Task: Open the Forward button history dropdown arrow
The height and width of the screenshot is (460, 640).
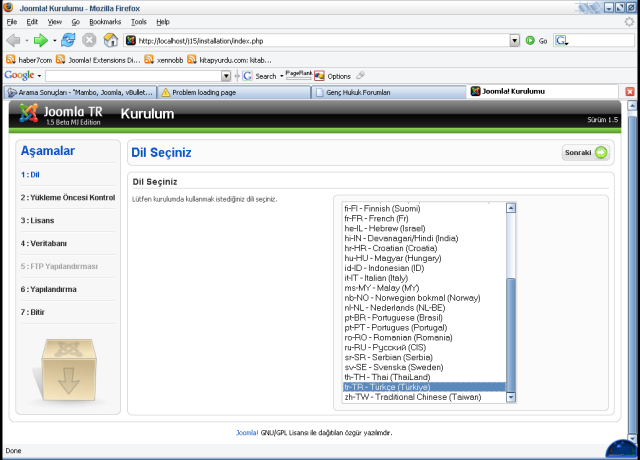Action: [54, 40]
